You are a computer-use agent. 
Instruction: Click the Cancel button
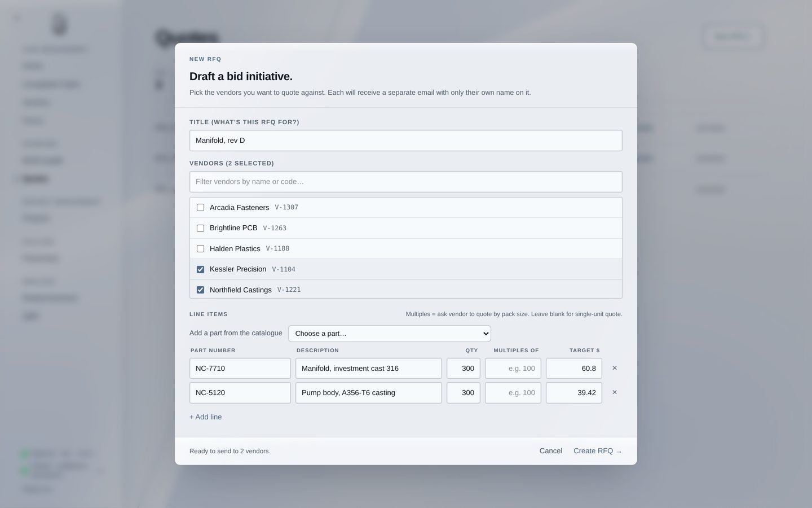click(x=551, y=451)
